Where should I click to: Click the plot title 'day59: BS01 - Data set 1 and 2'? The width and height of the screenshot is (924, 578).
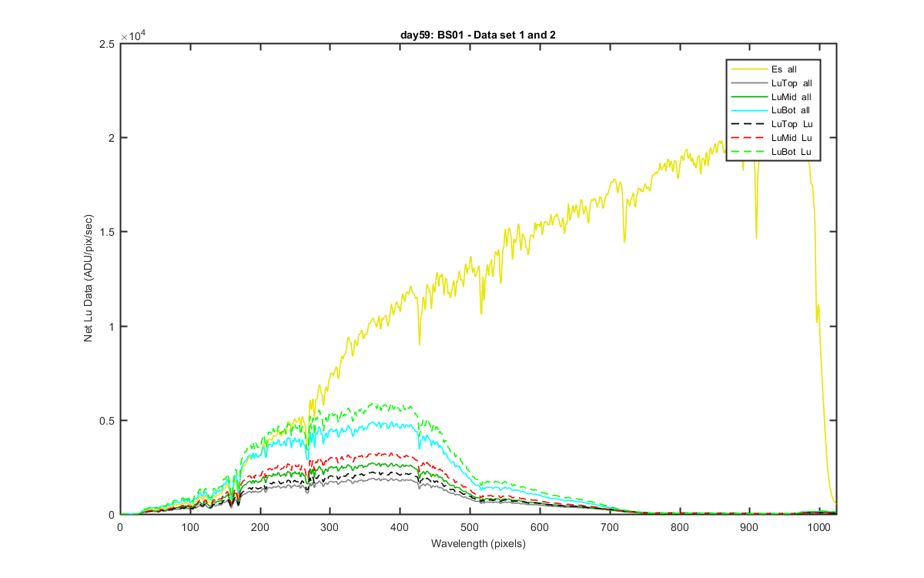(x=477, y=34)
